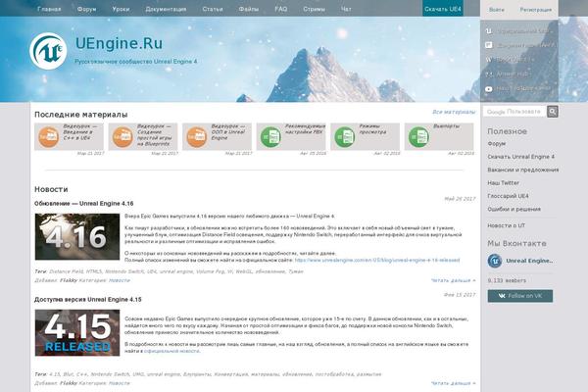Focus the Google search input field
Screen dimensions: 588x392
coord(514,112)
